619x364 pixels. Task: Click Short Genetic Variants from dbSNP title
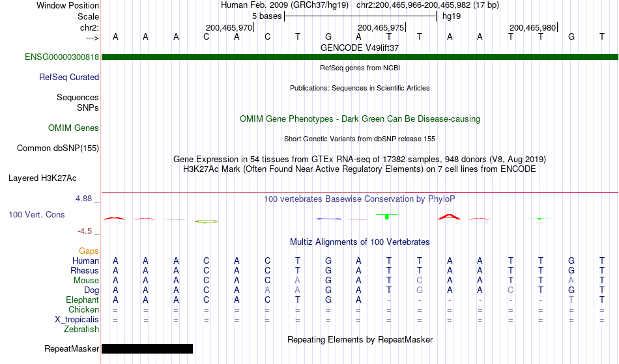click(360, 139)
